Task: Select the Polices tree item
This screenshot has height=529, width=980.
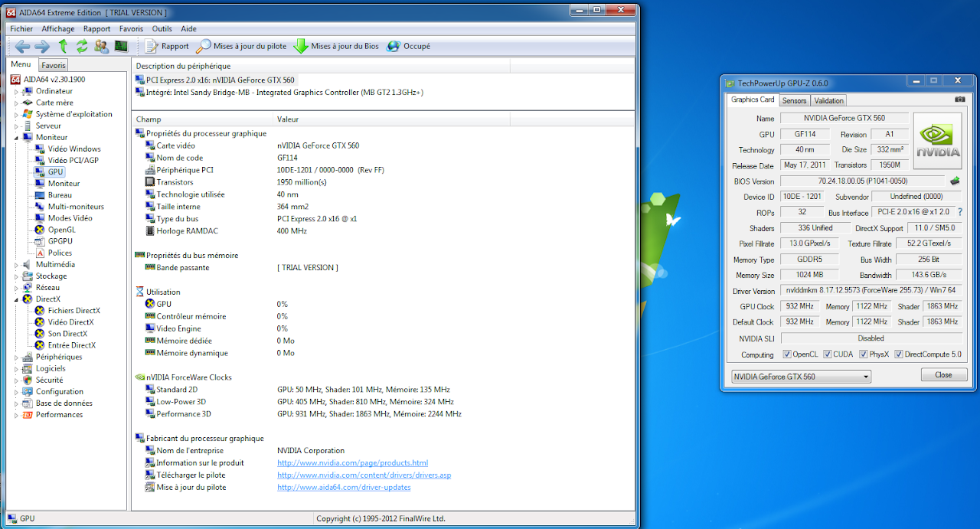Action: point(54,253)
